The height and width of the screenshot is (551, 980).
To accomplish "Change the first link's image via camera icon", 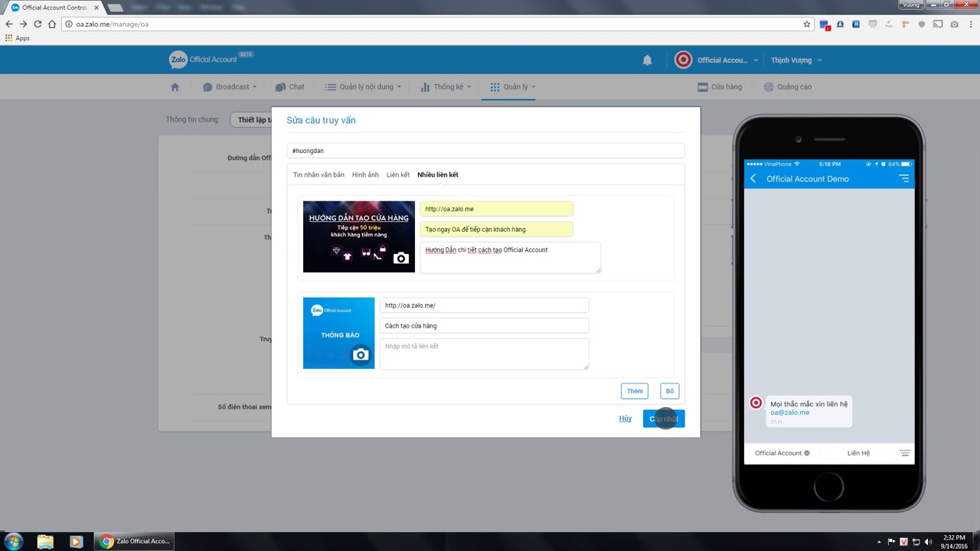I will (x=400, y=259).
